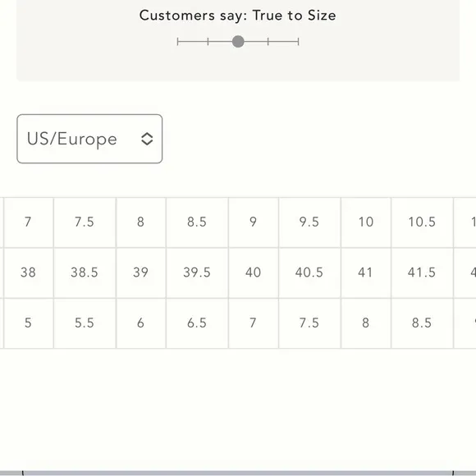The width and height of the screenshot is (476, 476).
Task: Select the 5.5 cell in bottom row
Action: tap(85, 323)
